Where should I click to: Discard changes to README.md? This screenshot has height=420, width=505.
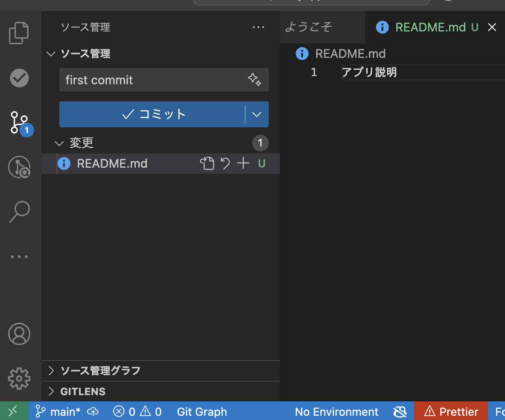coord(225,163)
